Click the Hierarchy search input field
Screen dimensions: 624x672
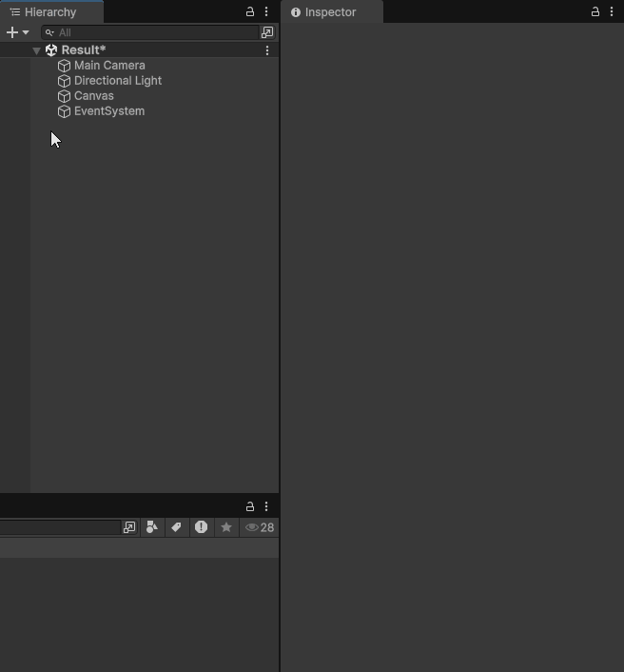coord(152,32)
